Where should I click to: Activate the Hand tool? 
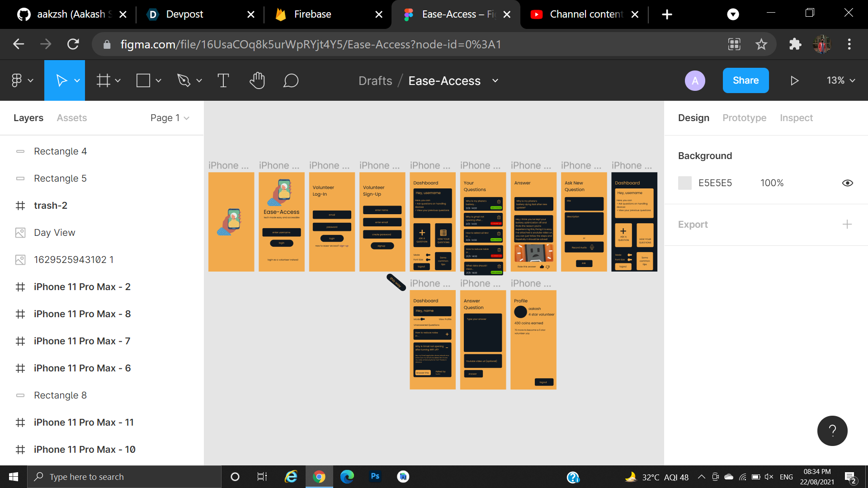click(257, 80)
